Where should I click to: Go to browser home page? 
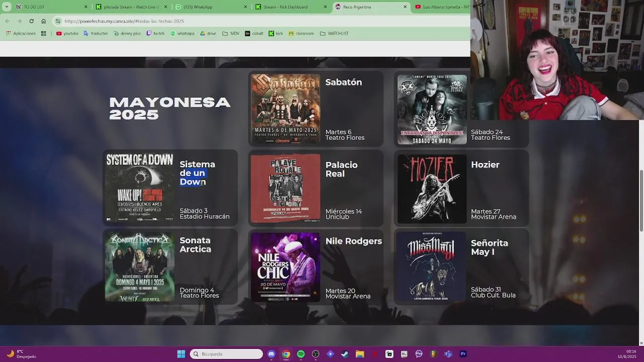(x=43, y=21)
